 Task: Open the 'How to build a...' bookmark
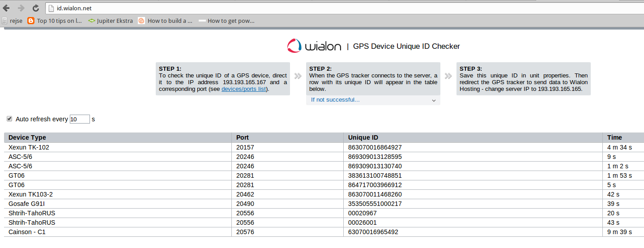point(165,21)
